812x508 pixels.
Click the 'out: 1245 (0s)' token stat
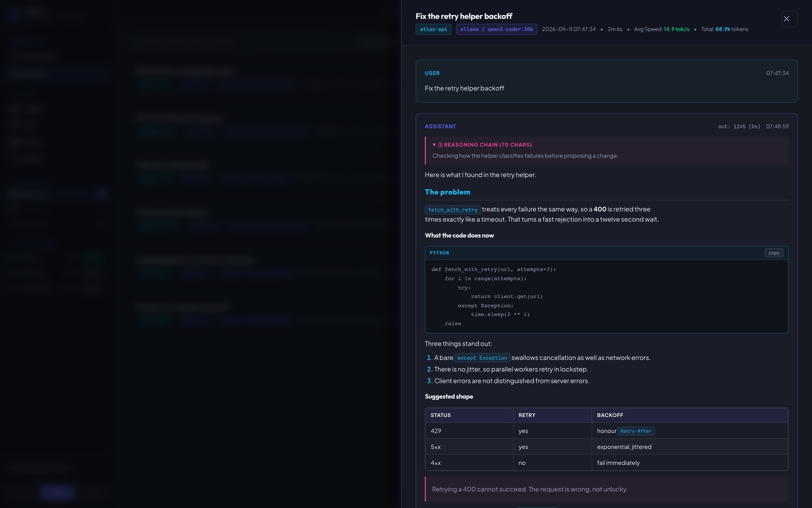(x=739, y=126)
